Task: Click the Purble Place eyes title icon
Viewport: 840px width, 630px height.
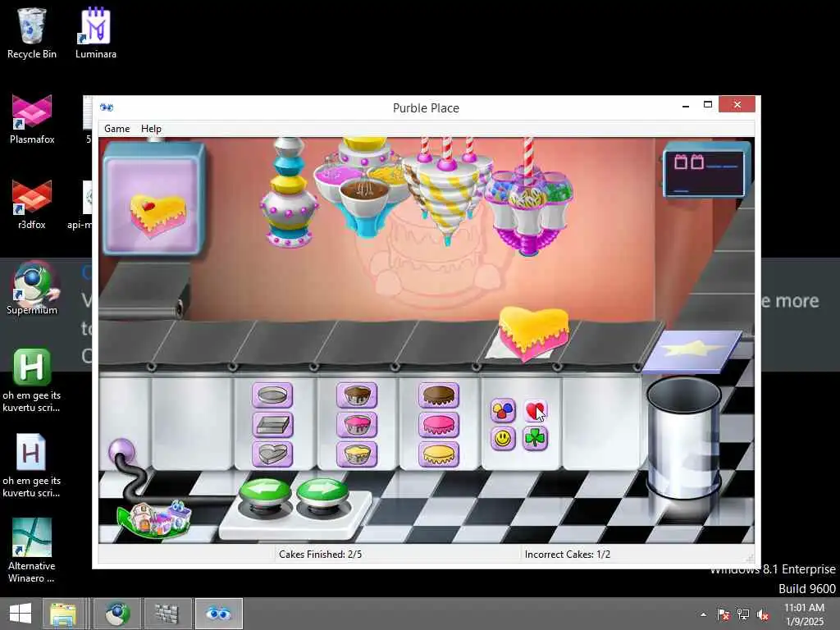Action: (x=107, y=107)
